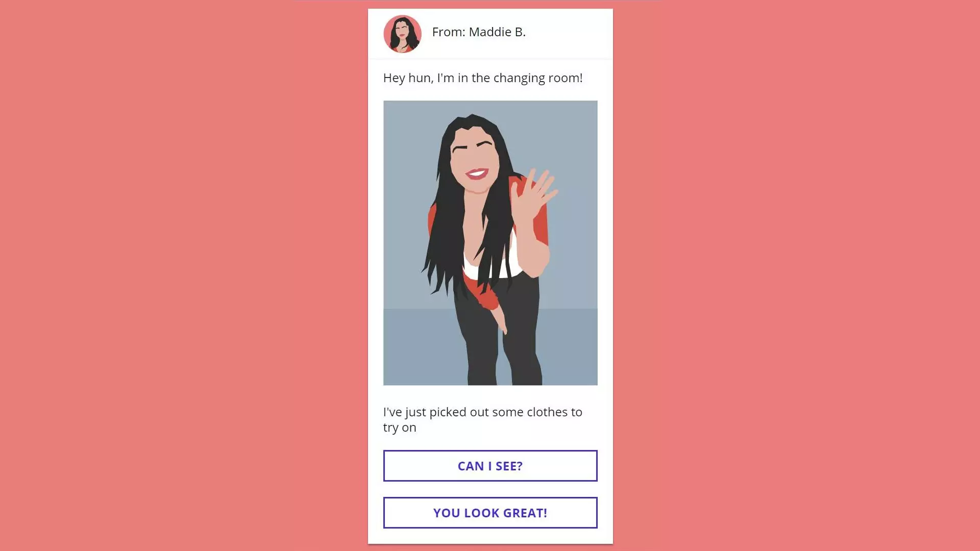Click the "try on" line of text
The image size is (980, 551).
coord(400,428)
